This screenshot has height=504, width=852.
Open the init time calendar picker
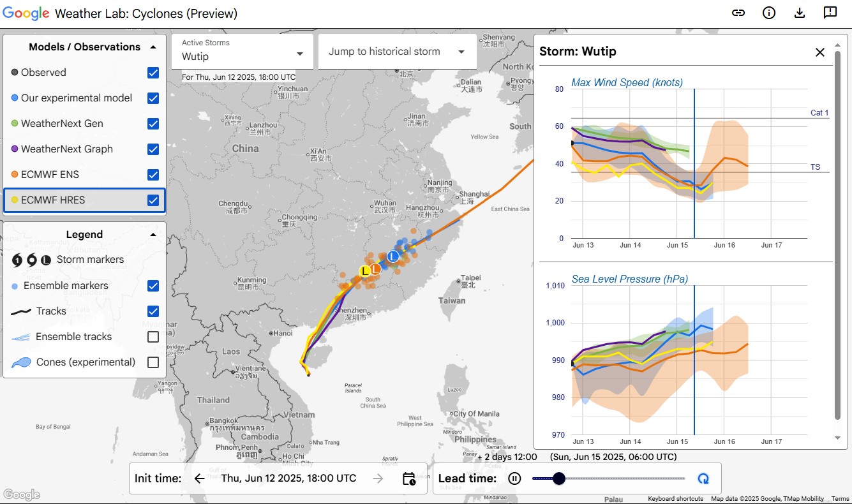click(409, 478)
